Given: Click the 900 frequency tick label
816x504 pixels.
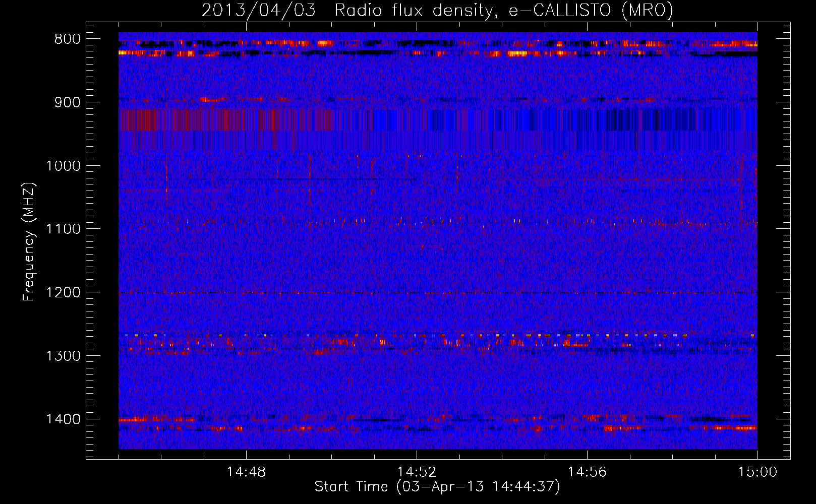Looking at the screenshot, I should (67, 102).
